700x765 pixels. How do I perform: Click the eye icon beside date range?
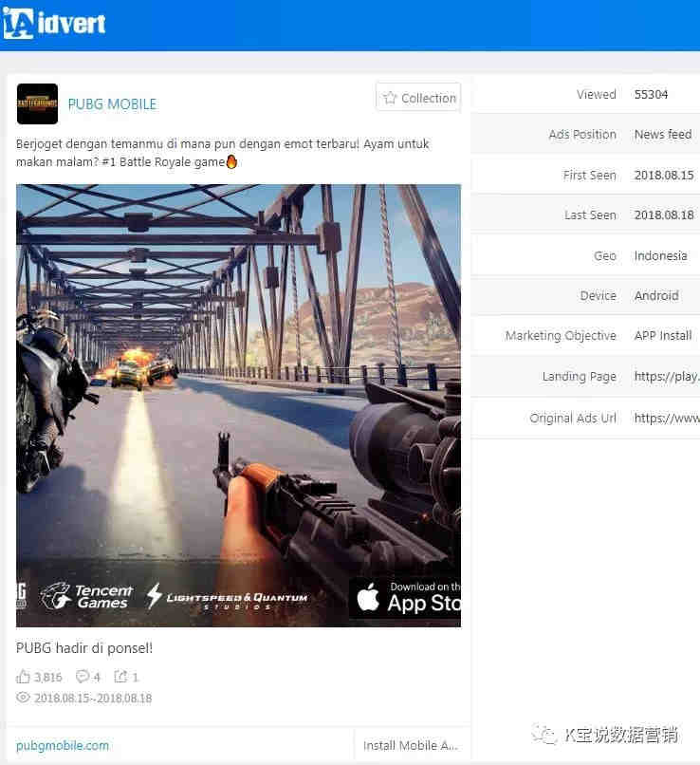pos(23,698)
